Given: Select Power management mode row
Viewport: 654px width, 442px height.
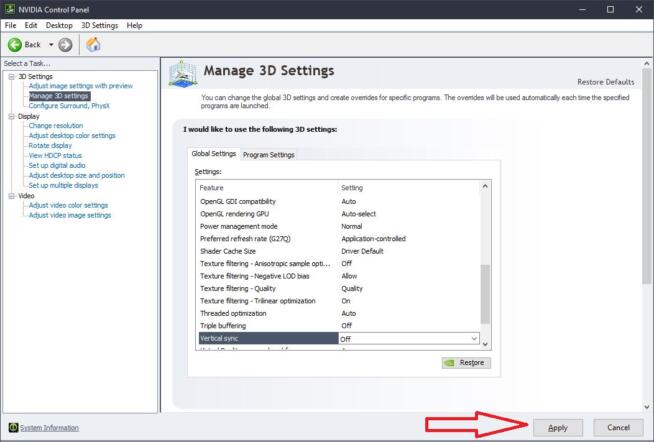Looking at the screenshot, I should tap(338, 226).
